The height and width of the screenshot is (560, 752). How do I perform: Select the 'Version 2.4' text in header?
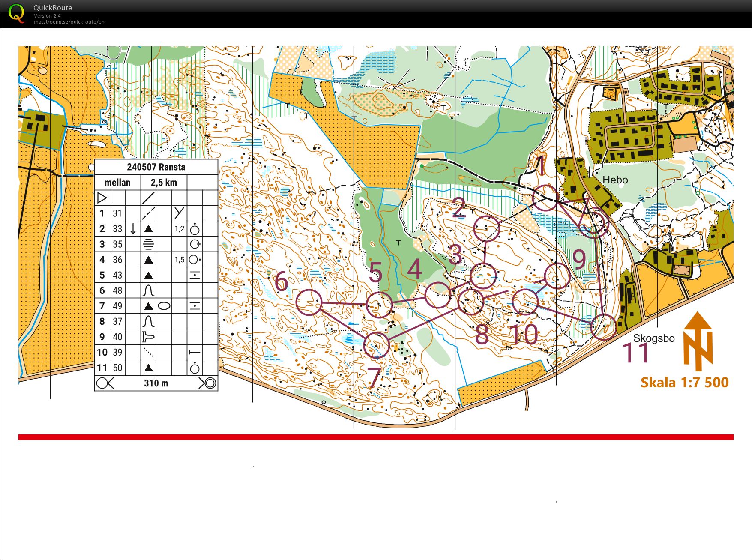(x=47, y=16)
